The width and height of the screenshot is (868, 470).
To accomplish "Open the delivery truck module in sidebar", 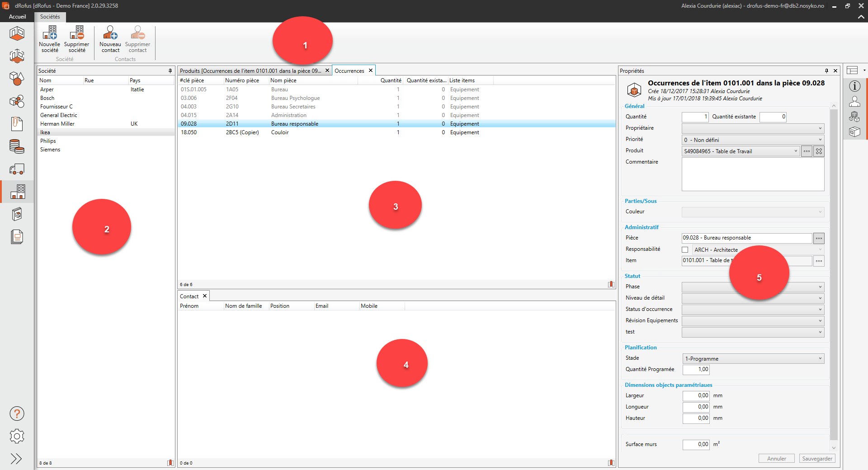I will point(17,169).
